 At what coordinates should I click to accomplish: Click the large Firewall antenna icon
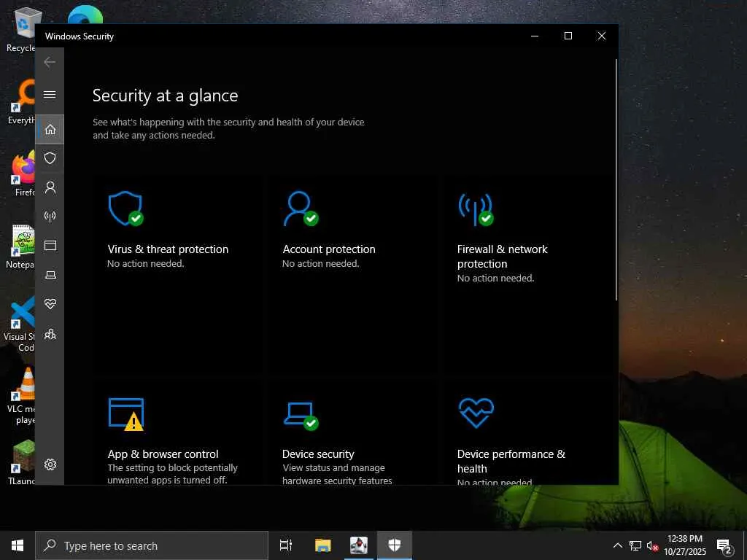(x=476, y=209)
